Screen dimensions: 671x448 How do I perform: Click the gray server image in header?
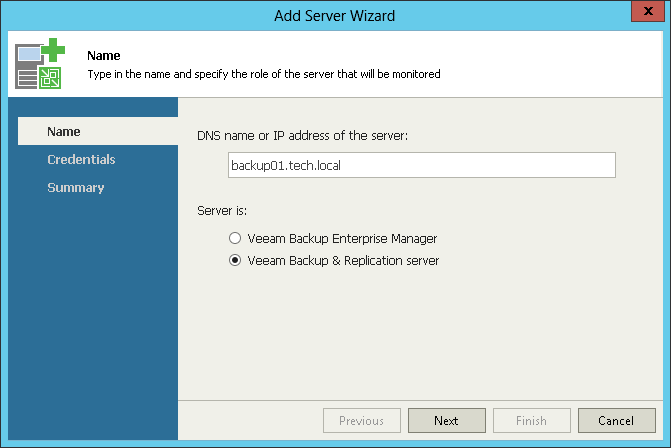click(27, 67)
